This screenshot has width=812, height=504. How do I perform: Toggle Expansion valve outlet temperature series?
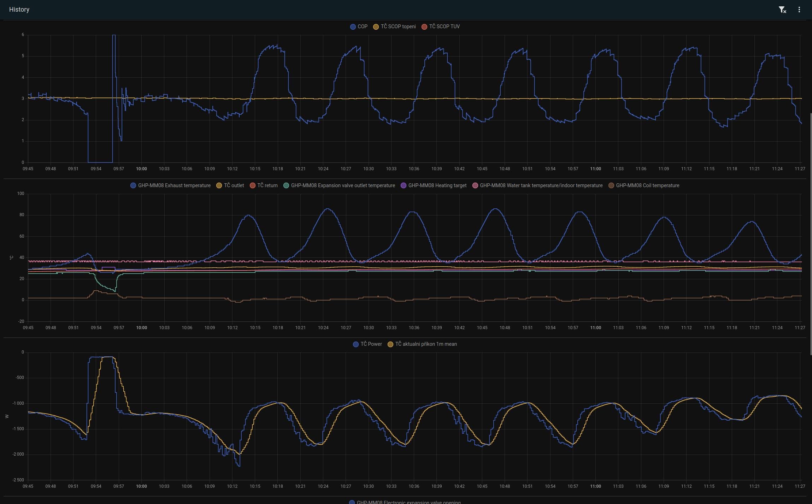[342, 185]
